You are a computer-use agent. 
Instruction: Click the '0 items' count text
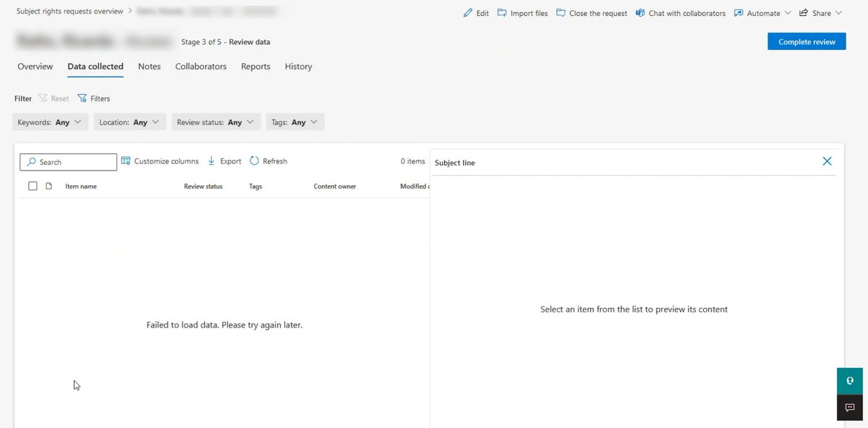pos(413,161)
